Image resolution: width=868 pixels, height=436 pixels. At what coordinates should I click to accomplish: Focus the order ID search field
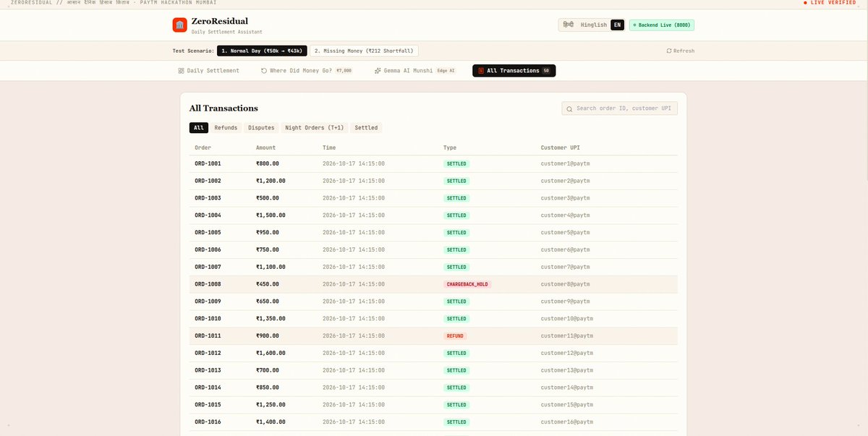[620, 108]
